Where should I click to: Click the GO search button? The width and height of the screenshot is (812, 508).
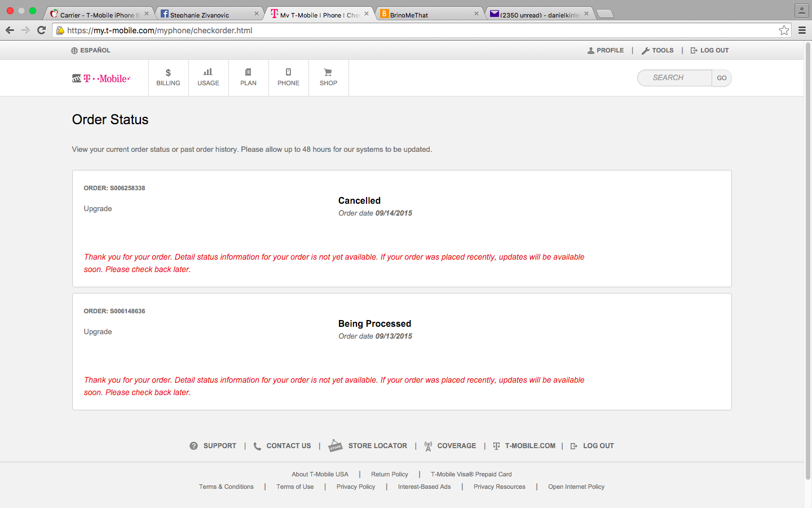tap(722, 78)
